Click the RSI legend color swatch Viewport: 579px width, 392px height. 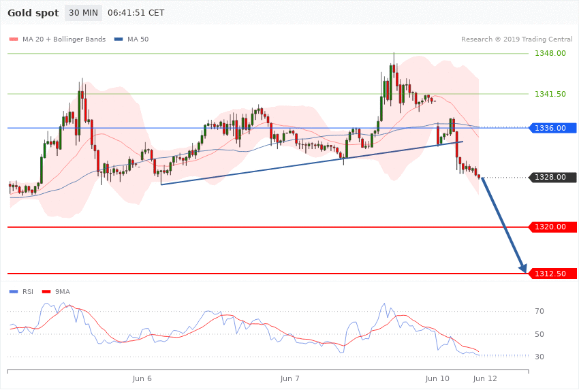(14, 292)
